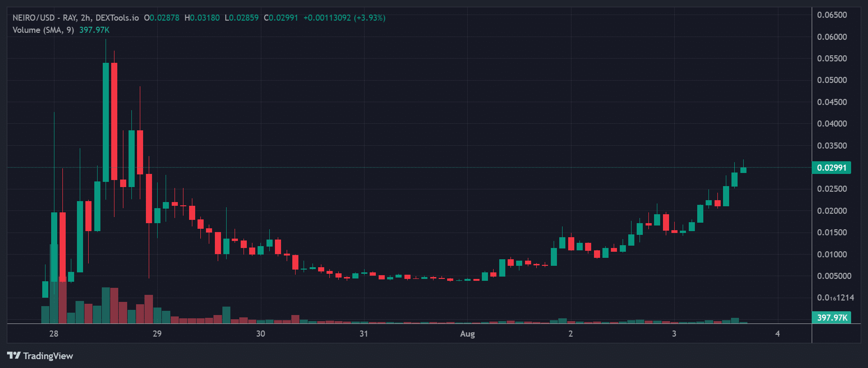
Task: Click the date label 3 on time axis
Action: point(674,334)
